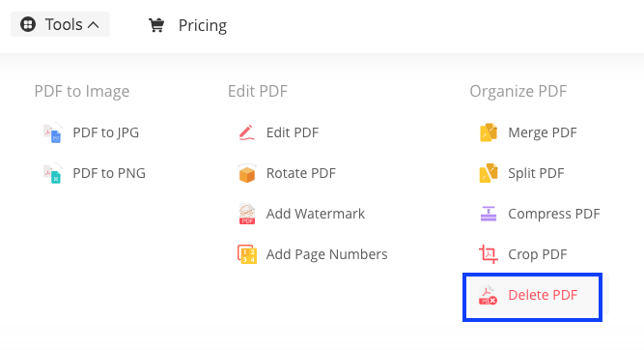
Task: Click the Tools label text
Action: (64, 25)
